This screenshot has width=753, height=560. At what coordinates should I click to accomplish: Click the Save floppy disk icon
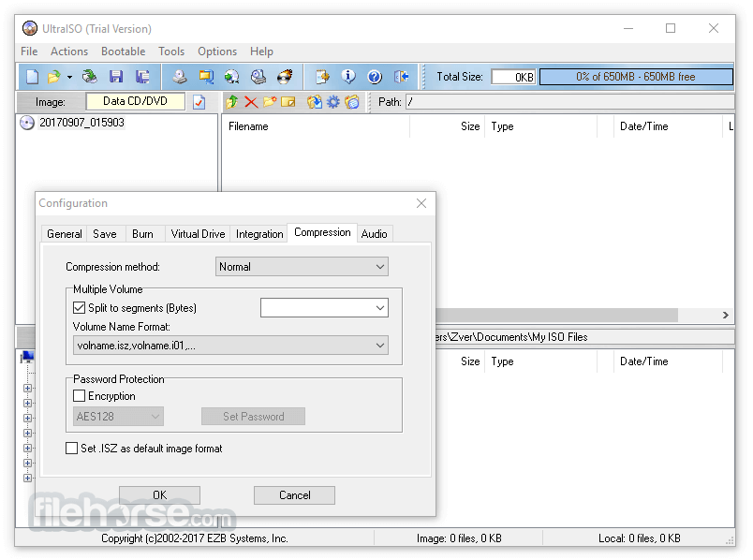(x=116, y=77)
